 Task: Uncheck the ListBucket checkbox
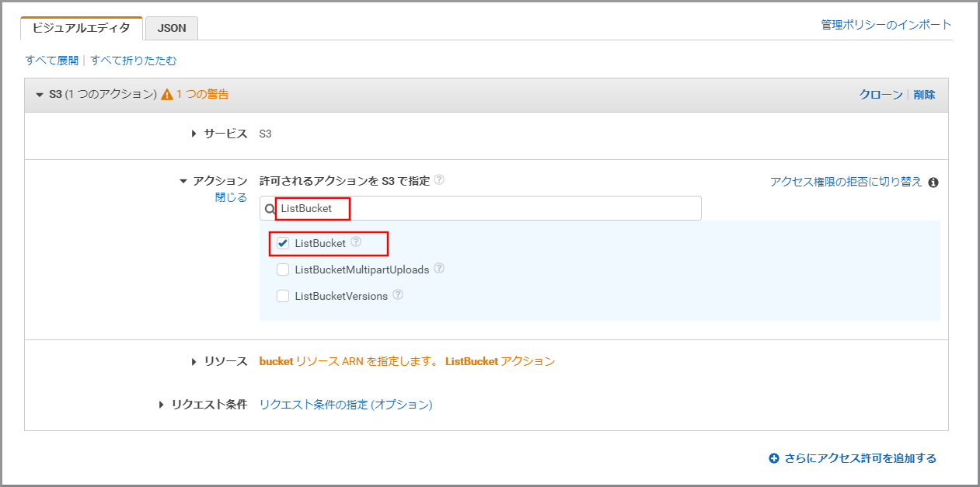283,243
